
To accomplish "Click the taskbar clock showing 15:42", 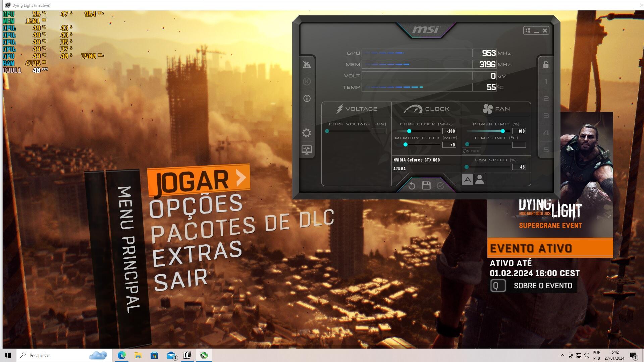I will point(614,355).
